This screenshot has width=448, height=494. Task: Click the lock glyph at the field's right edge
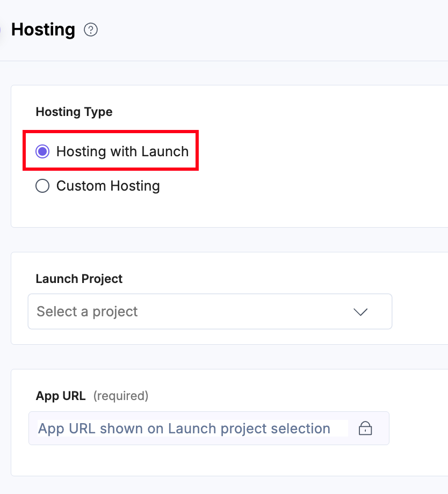pyautogui.click(x=365, y=428)
